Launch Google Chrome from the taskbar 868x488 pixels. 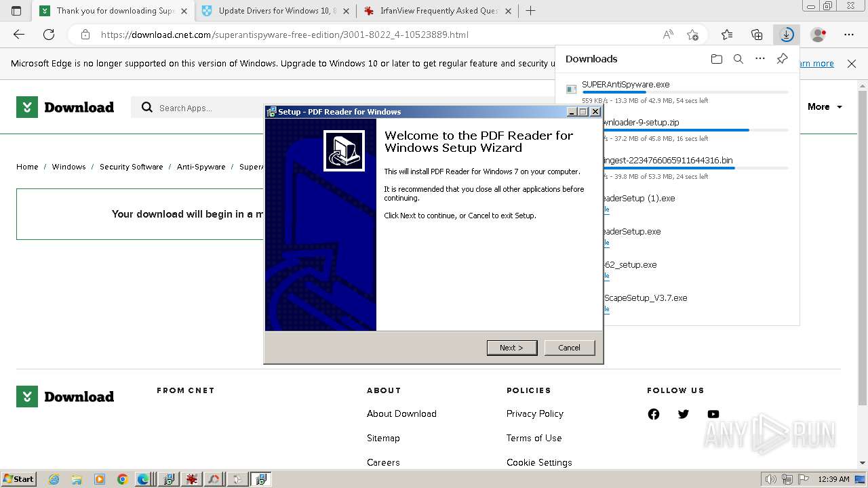point(122,479)
